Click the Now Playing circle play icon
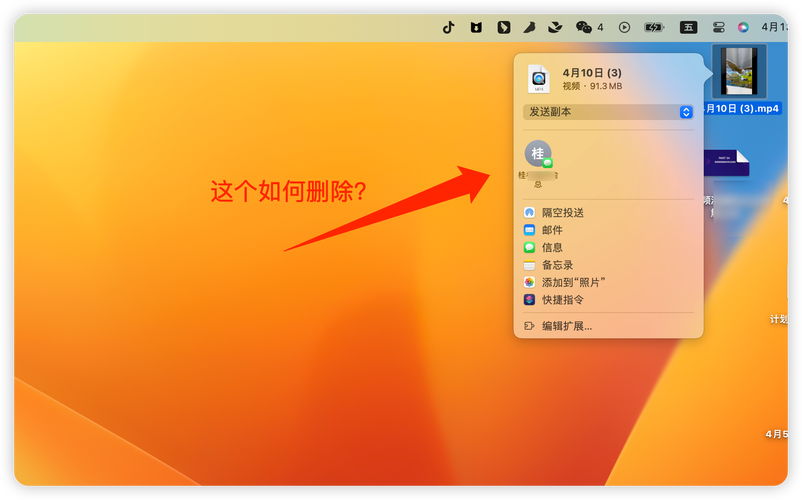Screen dimensions: 802x500 pos(624,27)
